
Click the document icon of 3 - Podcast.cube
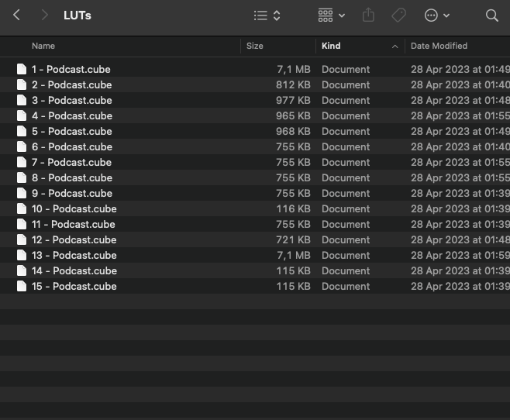(x=22, y=101)
